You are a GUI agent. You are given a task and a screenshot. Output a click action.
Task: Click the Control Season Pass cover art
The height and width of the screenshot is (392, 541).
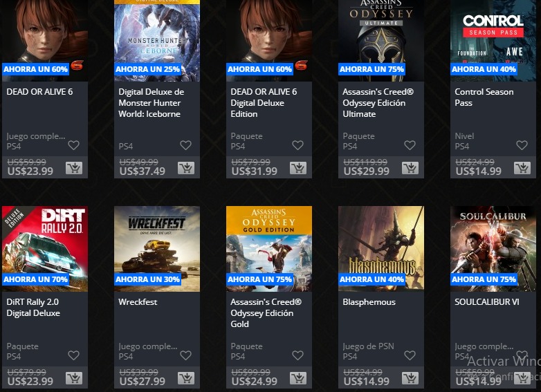tap(493, 41)
